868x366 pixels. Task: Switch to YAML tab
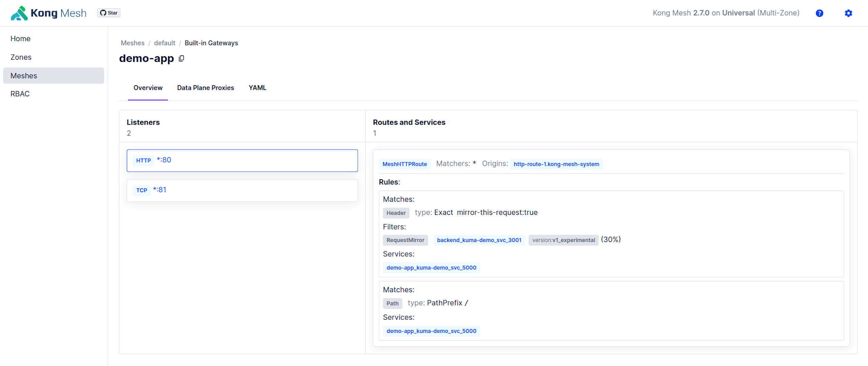[x=257, y=88]
